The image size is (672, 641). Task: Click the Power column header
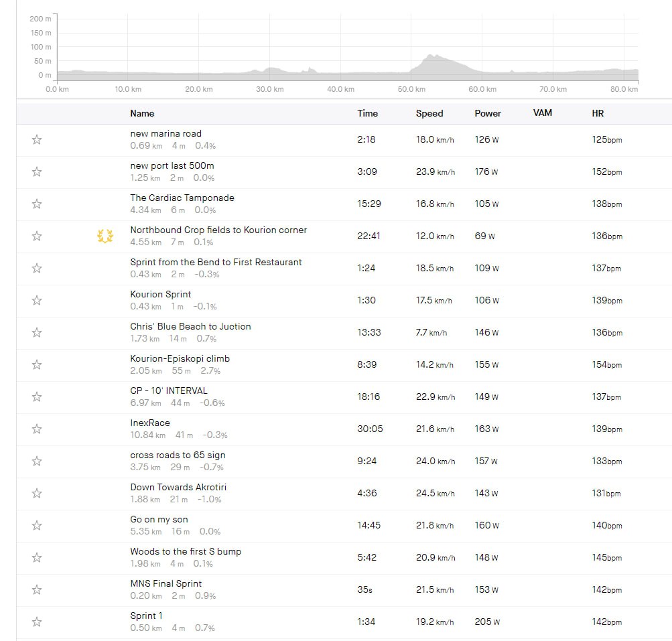[487, 113]
